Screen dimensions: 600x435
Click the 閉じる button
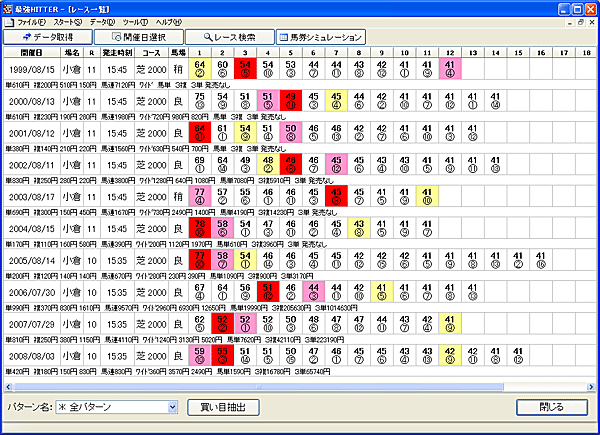coord(552,407)
